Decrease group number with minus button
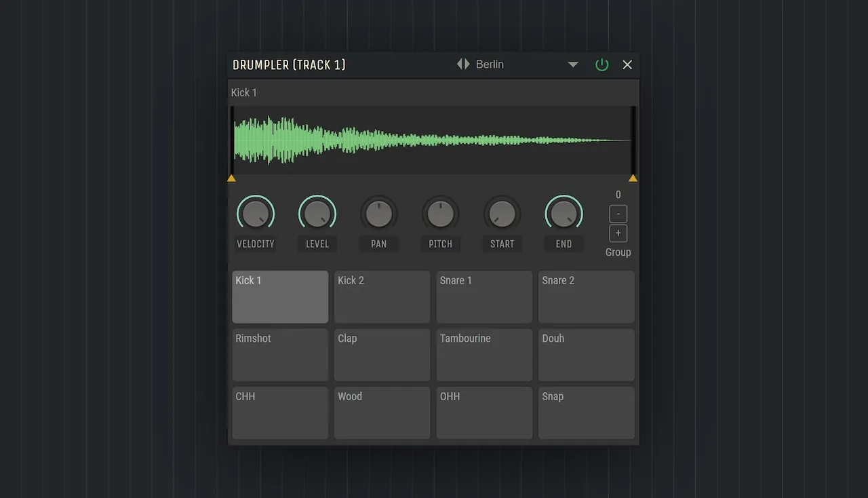Screen dimensions: 868x498 click(618, 214)
